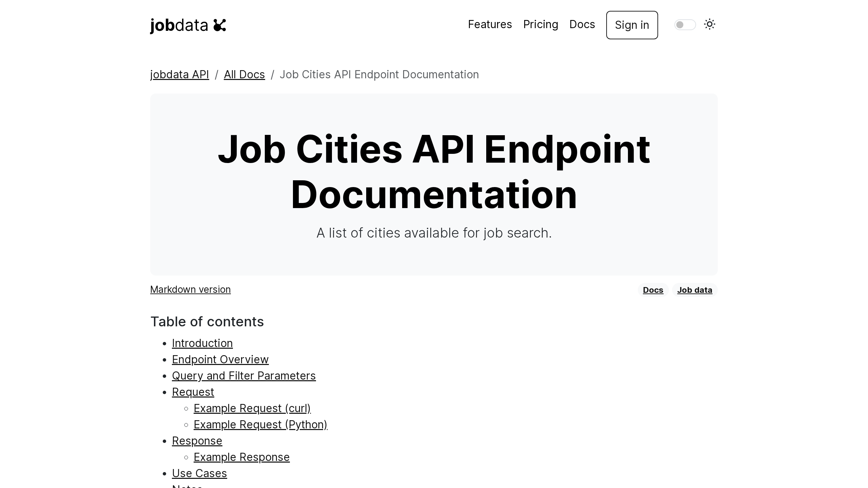
Task: Go to All Docs breadcrumb
Action: [x=244, y=75]
